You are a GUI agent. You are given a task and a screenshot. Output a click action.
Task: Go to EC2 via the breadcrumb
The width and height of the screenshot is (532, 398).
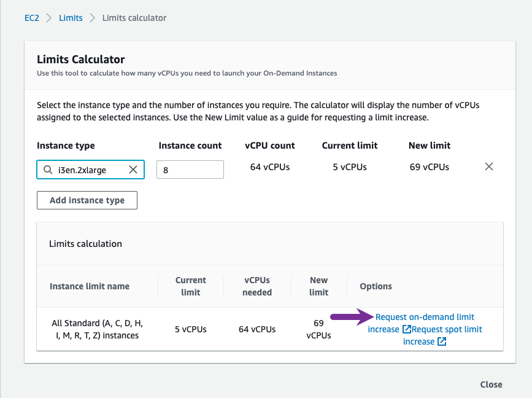(x=32, y=18)
